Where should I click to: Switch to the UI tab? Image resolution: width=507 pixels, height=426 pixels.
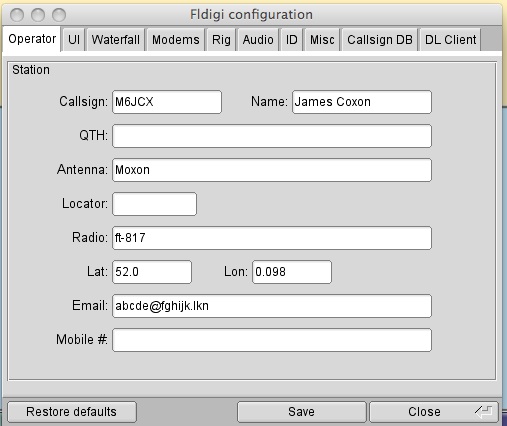tap(74, 40)
